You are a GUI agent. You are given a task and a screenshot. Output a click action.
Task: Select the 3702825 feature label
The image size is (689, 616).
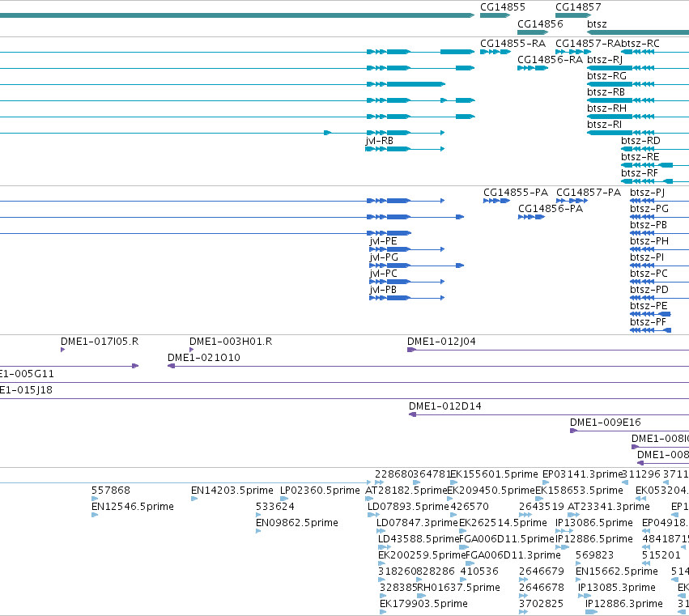pyautogui.click(x=542, y=604)
